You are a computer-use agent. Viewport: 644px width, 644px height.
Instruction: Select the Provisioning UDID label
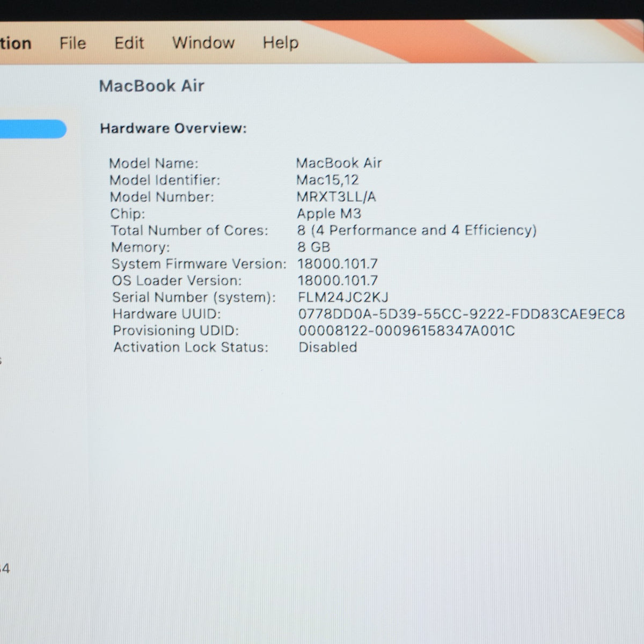tap(175, 331)
